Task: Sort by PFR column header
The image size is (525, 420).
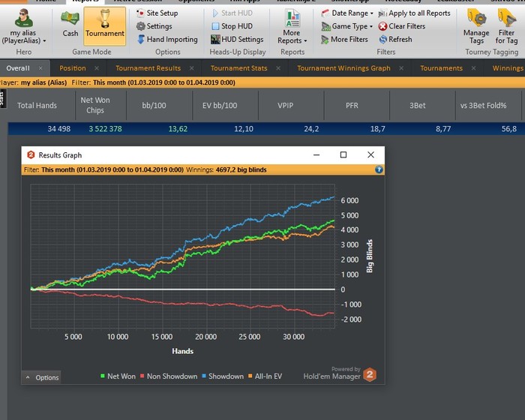Action: click(356, 105)
